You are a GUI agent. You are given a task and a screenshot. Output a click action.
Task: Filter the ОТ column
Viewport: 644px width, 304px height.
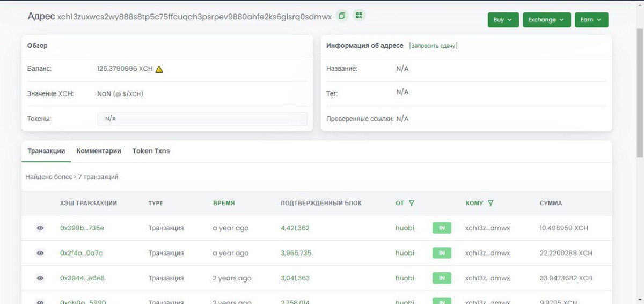(412, 203)
